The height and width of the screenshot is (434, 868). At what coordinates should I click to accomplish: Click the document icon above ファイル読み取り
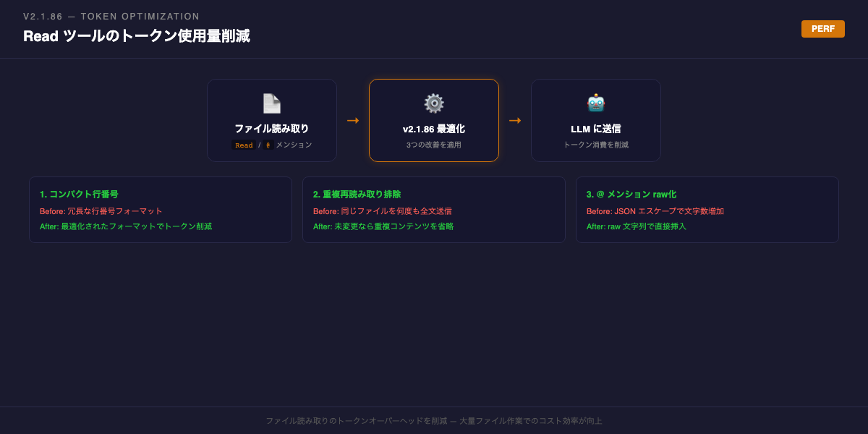coord(271,103)
